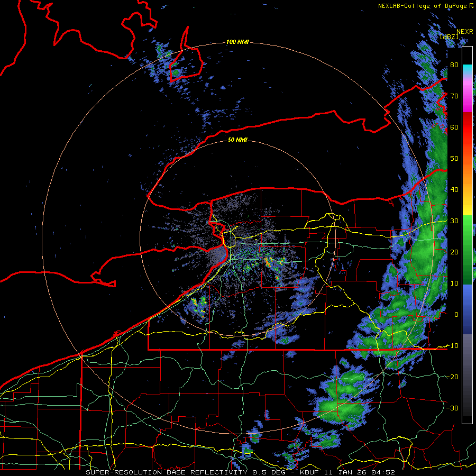Click the 40 value on the dBZ scale
The height and width of the screenshot is (476, 476).
[x=454, y=190]
